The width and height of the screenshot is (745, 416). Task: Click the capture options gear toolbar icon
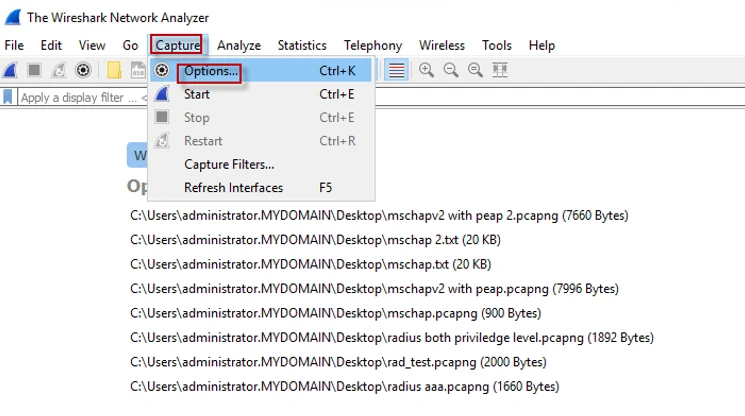point(84,70)
